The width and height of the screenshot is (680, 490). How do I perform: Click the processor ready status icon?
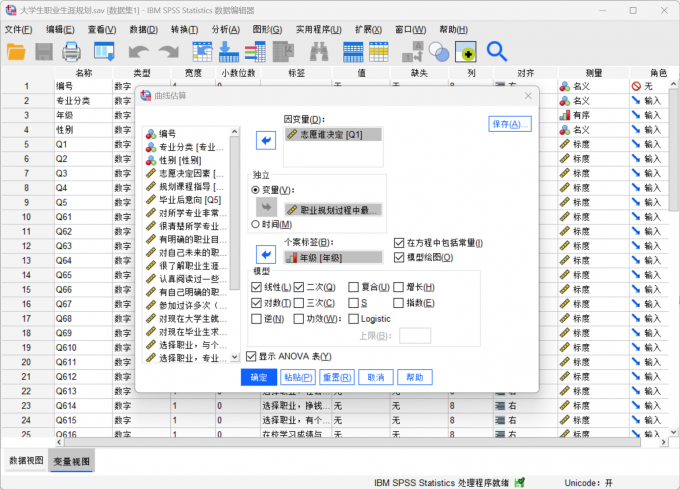pyautogui.click(x=519, y=482)
